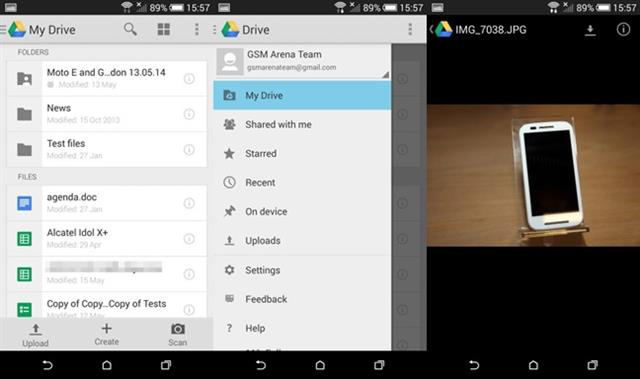Tap Upload in the bottom bar
Screen dimensions: 640x379
[36, 335]
